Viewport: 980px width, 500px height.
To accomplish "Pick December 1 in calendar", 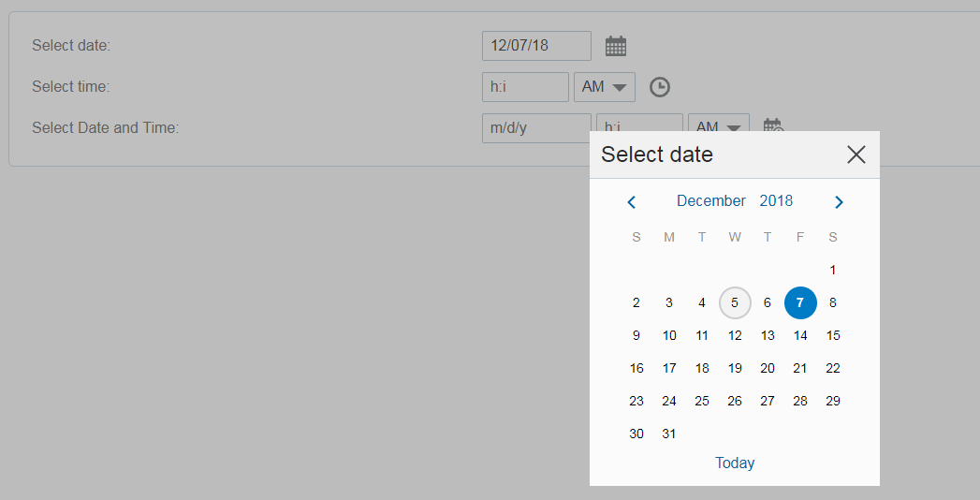I will click(833, 270).
